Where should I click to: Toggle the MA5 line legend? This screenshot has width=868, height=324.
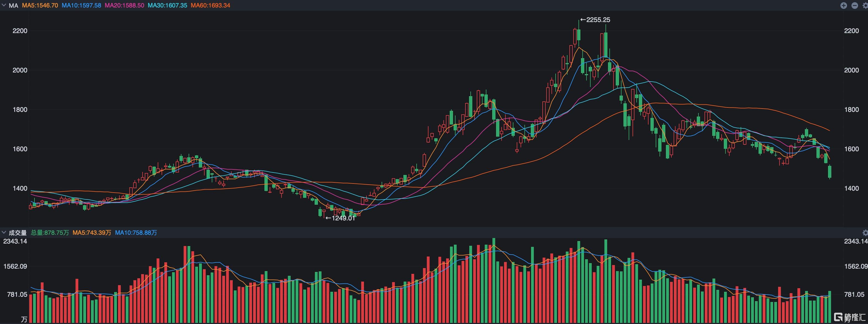[x=40, y=6]
